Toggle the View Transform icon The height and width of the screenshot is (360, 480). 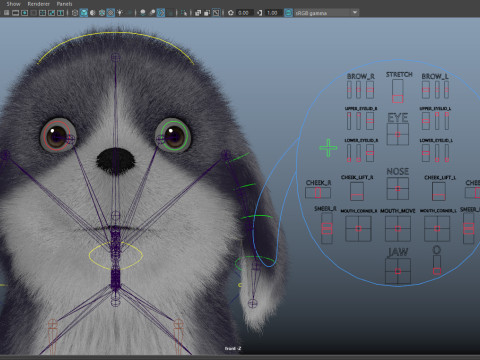coord(288,13)
